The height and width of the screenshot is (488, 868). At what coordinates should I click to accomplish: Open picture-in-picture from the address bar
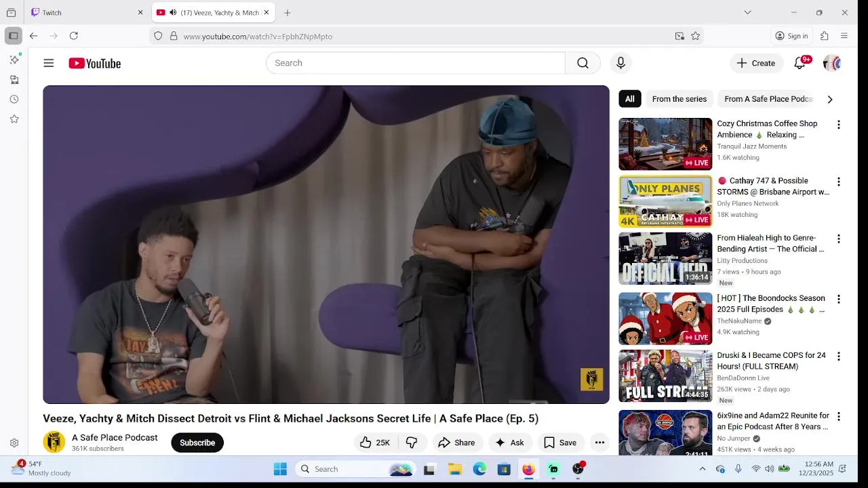[x=679, y=36]
